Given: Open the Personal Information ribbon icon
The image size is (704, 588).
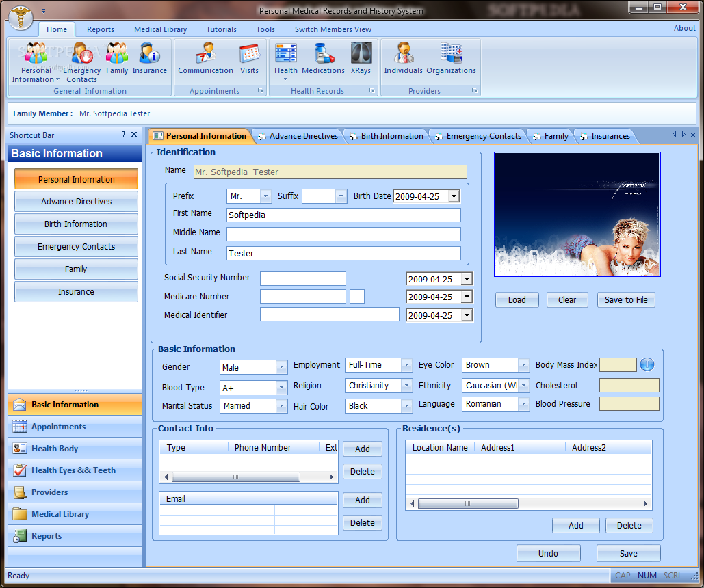Looking at the screenshot, I should pyautogui.click(x=36, y=62).
